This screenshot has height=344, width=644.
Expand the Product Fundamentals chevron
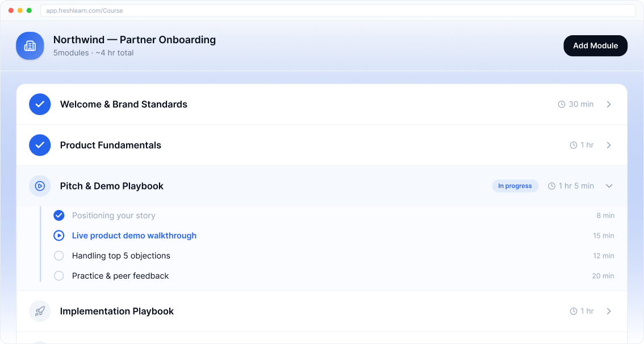point(609,145)
